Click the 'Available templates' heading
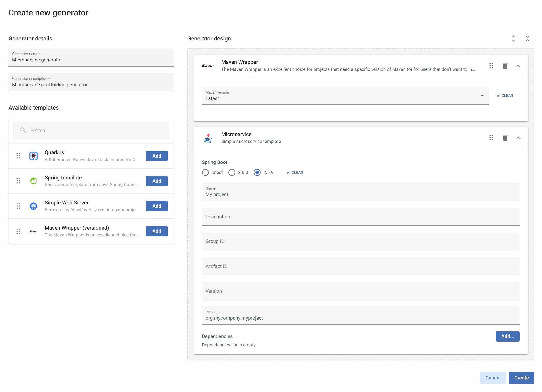The width and height of the screenshot is (542, 392). [x=33, y=108]
